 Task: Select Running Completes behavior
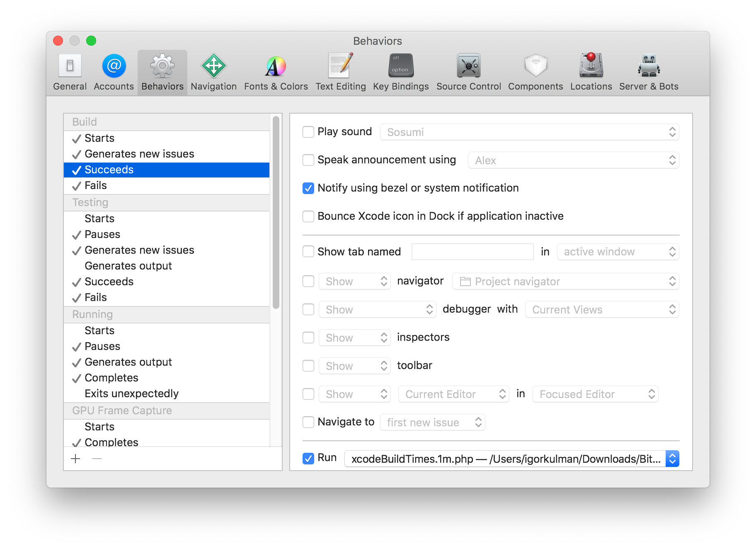pyautogui.click(x=167, y=378)
